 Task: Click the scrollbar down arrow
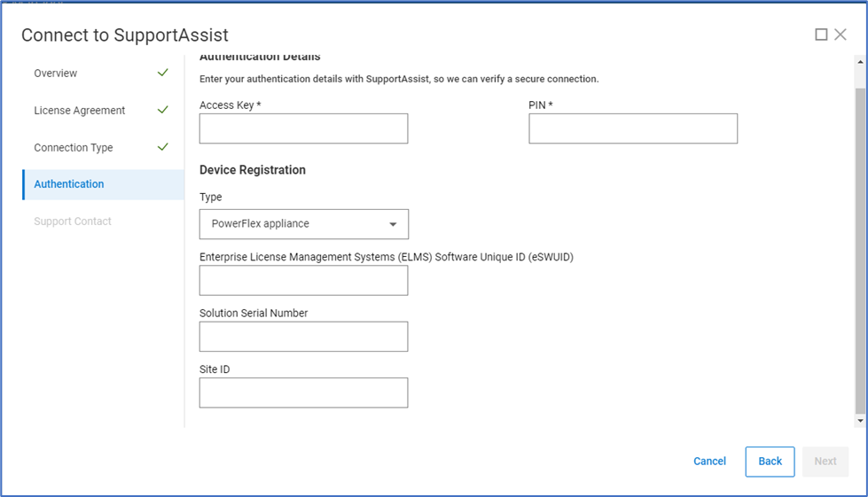pyautogui.click(x=860, y=421)
